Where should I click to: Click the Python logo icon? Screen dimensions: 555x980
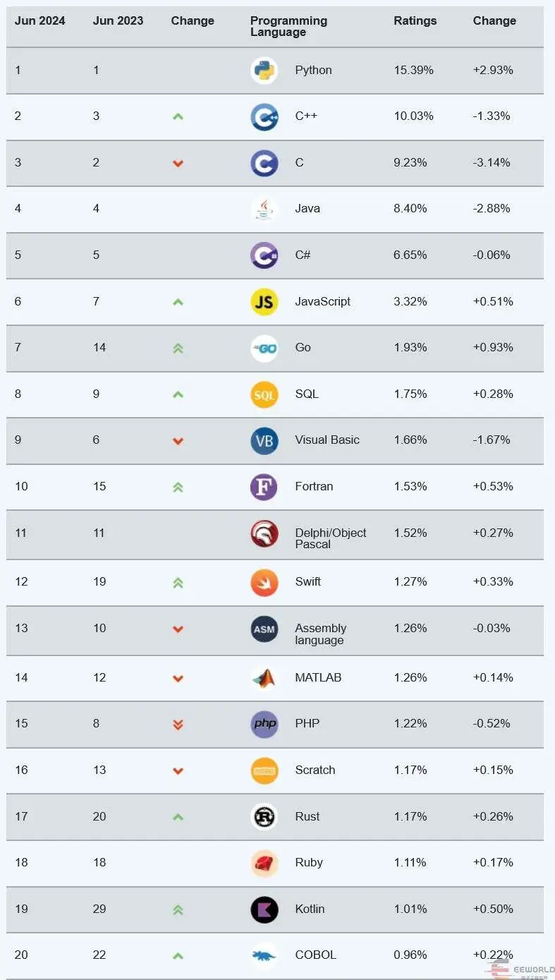point(264,71)
